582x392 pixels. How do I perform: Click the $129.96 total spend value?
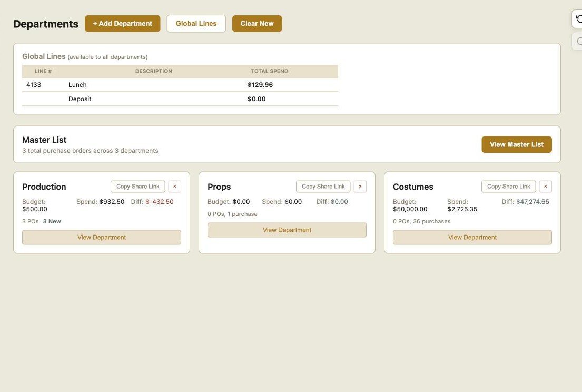tap(260, 85)
